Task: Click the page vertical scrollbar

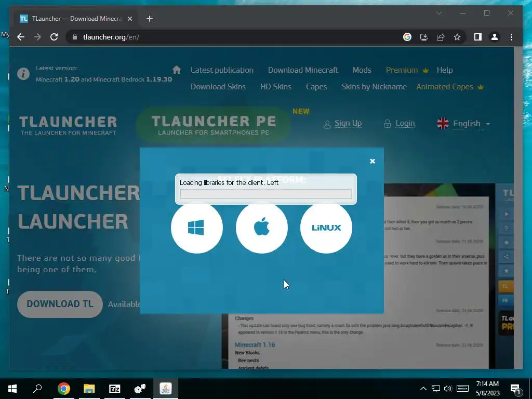Action: click(518, 208)
